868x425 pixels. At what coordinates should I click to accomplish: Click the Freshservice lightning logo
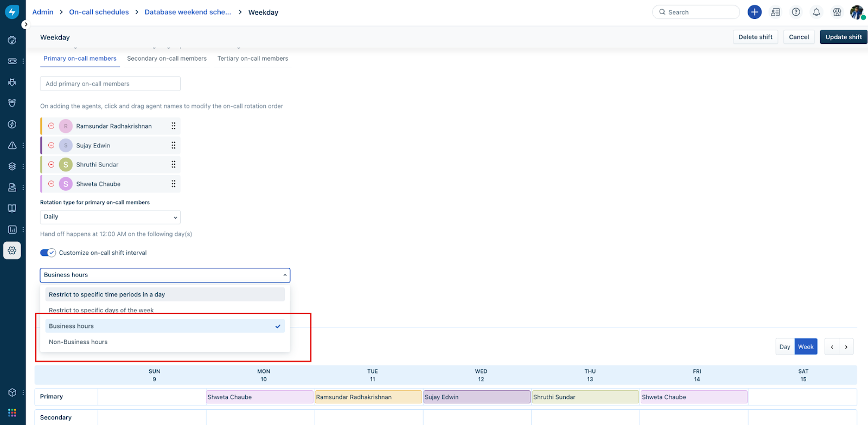pyautogui.click(x=12, y=12)
